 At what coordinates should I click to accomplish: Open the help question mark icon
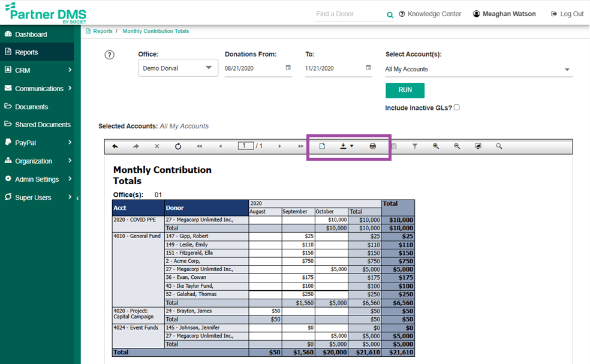pos(109,55)
